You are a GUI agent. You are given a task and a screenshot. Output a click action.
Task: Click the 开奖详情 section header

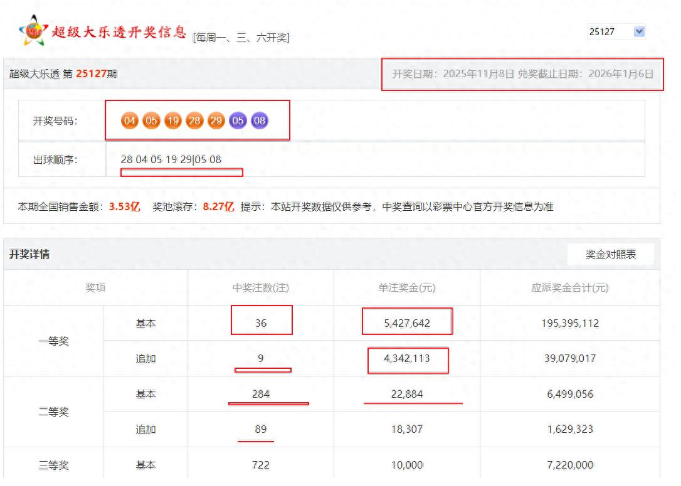(x=29, y=255)
